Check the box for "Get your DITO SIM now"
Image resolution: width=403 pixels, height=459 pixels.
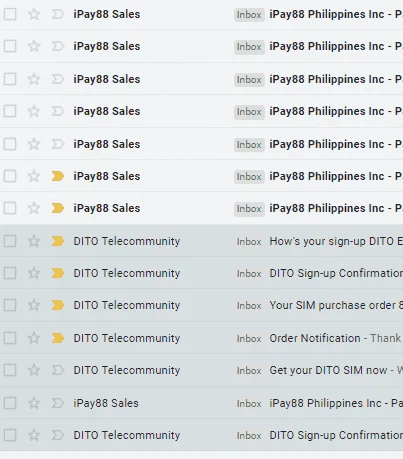point(10,370)
